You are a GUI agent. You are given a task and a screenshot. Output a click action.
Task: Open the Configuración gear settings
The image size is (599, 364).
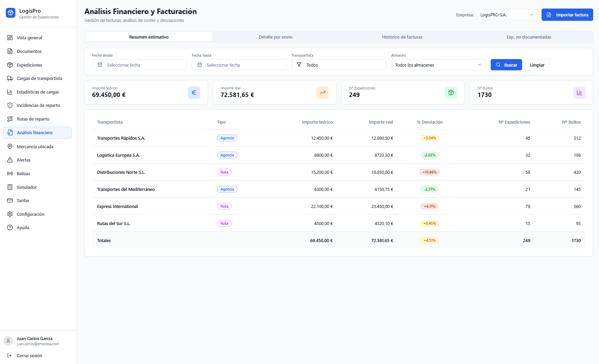pos(10,214)
